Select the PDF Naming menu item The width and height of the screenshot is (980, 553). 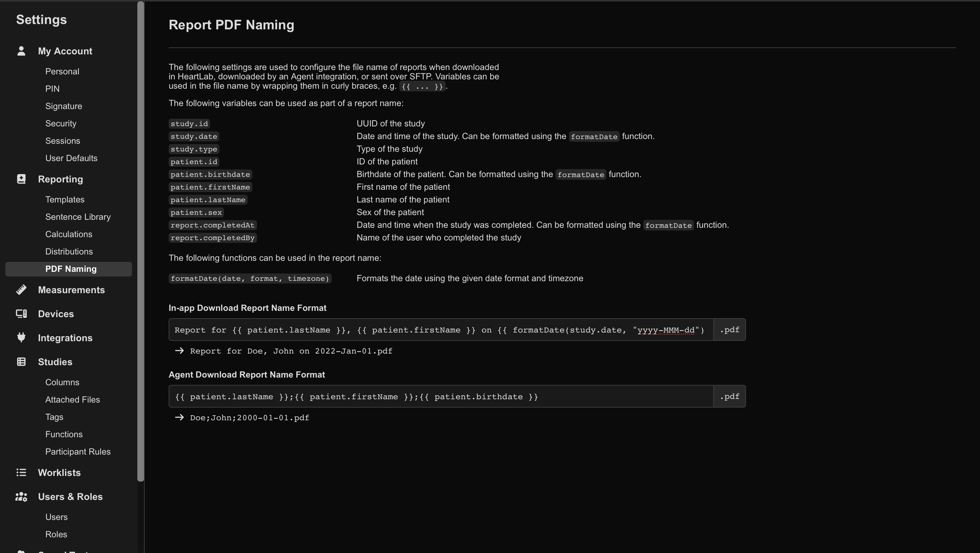[x=68, y=269]
